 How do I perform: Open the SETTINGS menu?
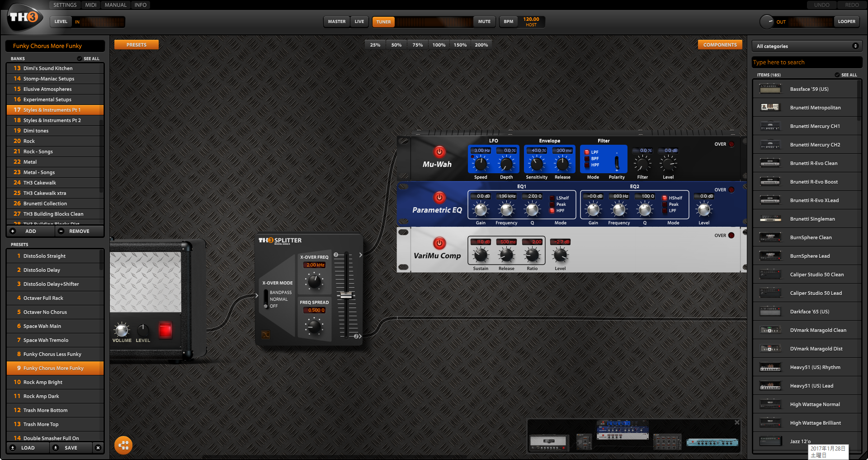pyautogui.click(x=65, y=5)
